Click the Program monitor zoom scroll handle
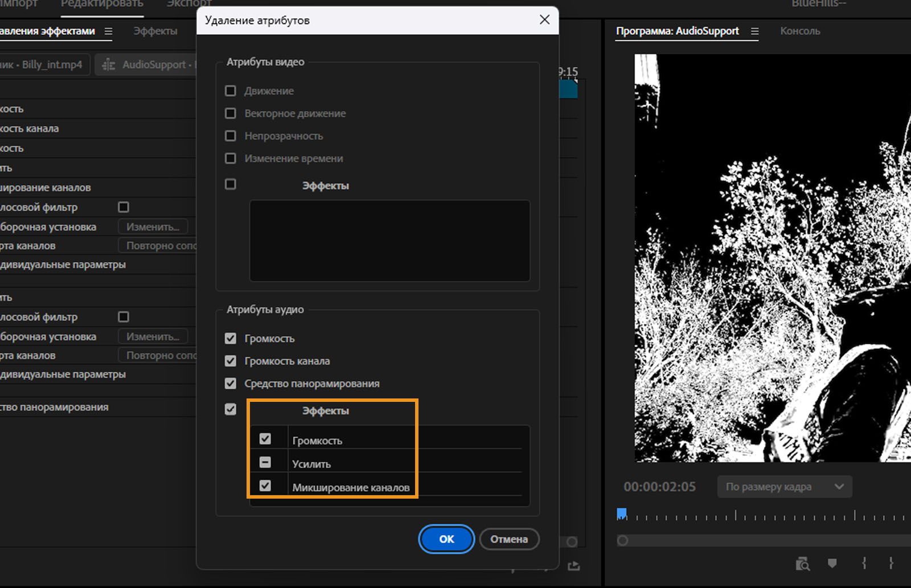Image resolution: width=911 pixels, height=588 pixels. (x=622, y=540)
